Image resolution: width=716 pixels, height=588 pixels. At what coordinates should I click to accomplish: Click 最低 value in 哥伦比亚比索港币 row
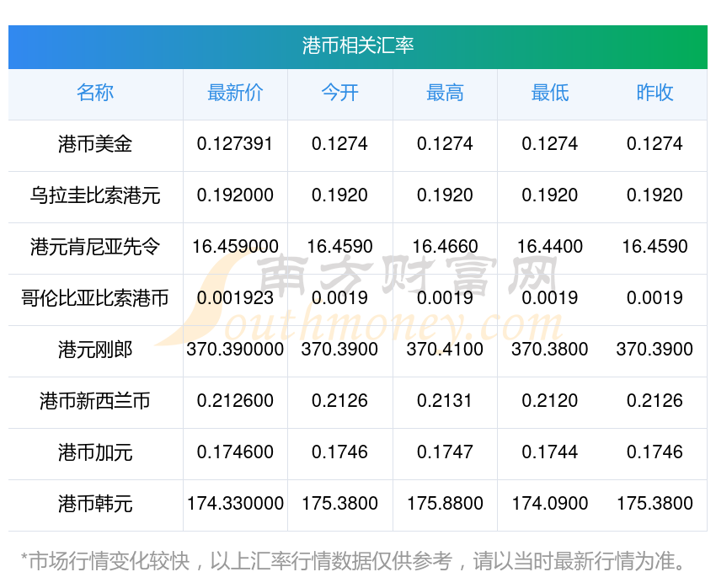point(550,298)
